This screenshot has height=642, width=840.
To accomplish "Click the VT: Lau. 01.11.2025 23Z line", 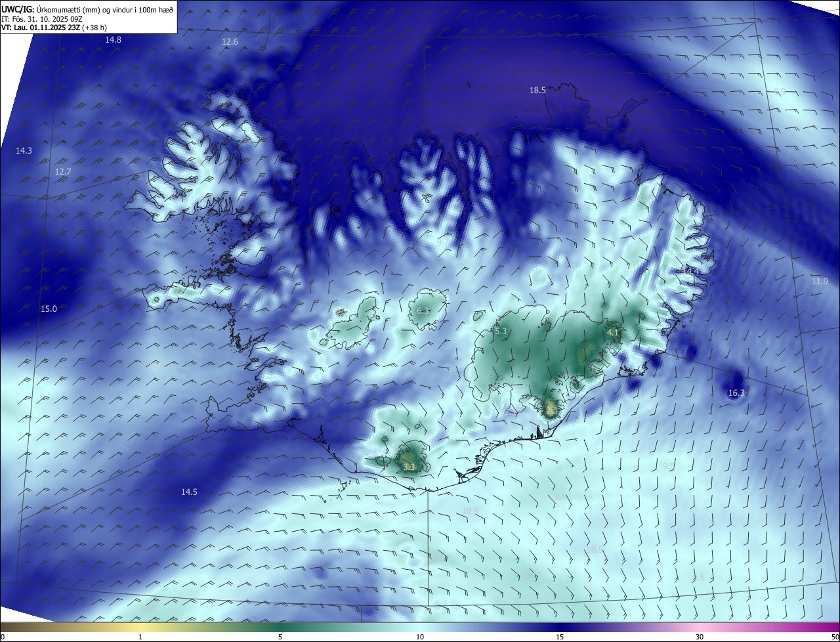I will 54,28.
